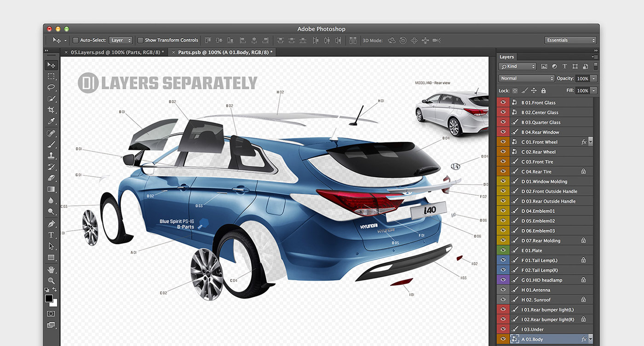Open the Normal blend mode dropdown

(526, 79)
